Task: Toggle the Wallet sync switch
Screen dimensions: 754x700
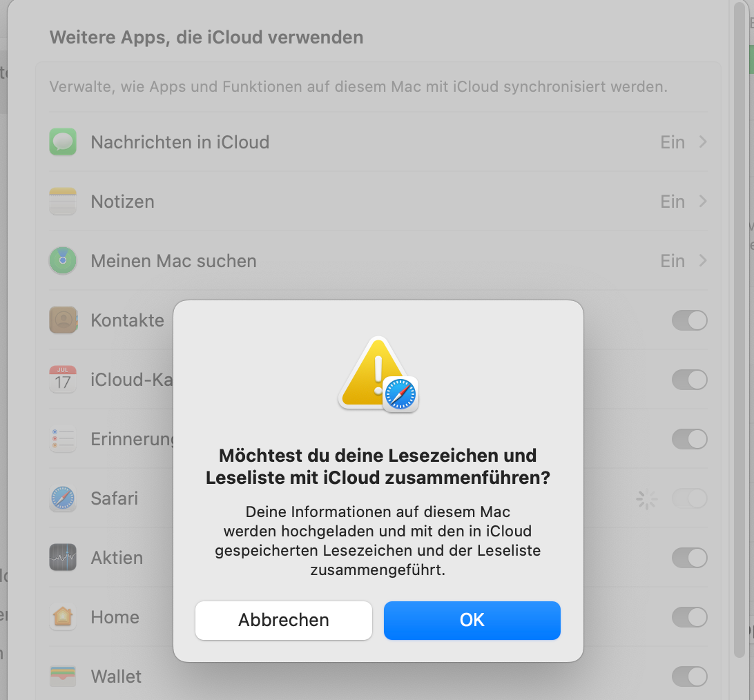Action: [x=690, y=677]
